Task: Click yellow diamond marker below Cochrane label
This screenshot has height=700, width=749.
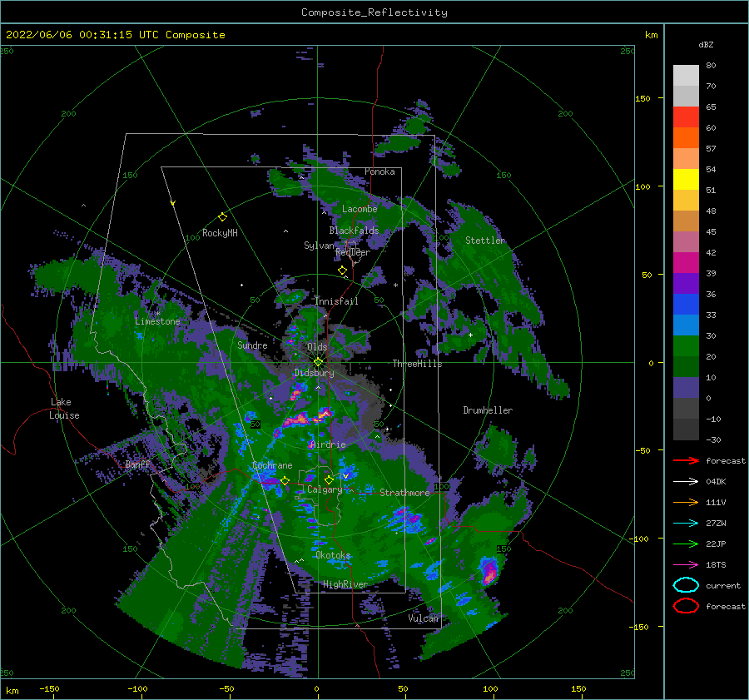Action: click(x=285, y=480)
